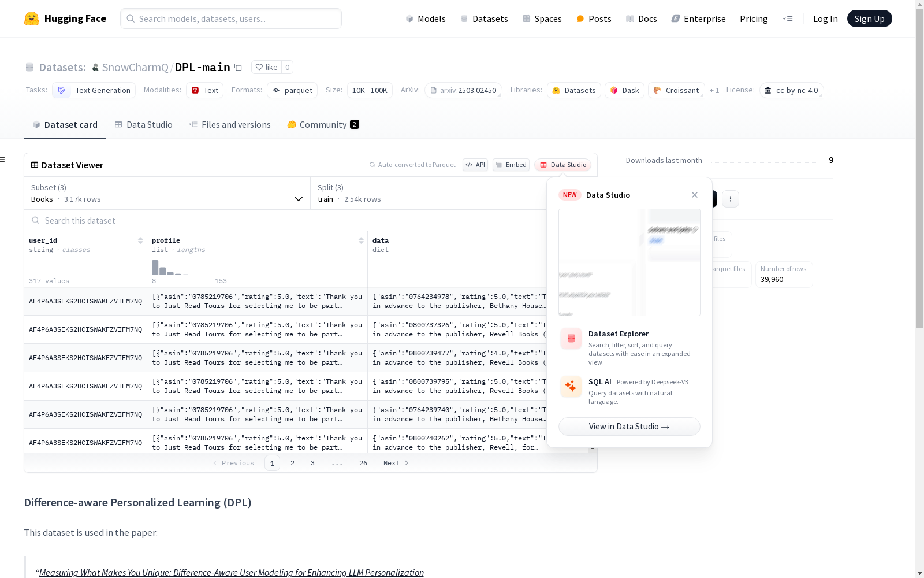924x578 pixels.
Task: Click the Log In link
Action: coord(825,18)
